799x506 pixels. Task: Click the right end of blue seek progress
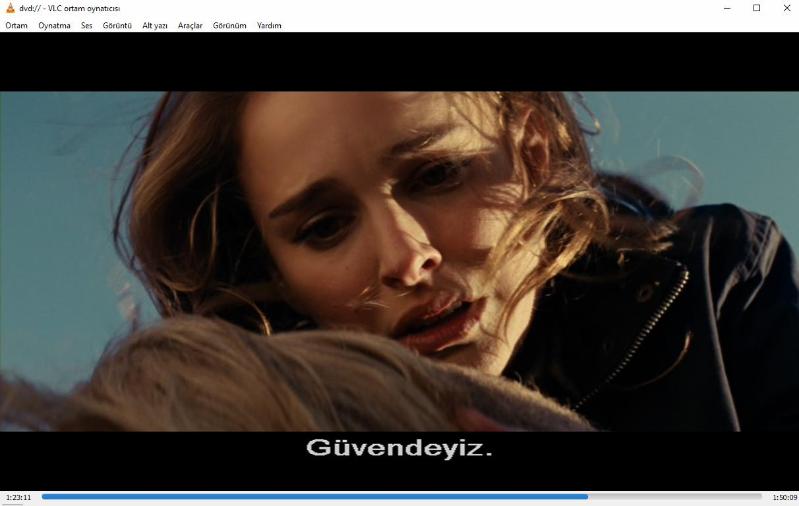(586, 496)
